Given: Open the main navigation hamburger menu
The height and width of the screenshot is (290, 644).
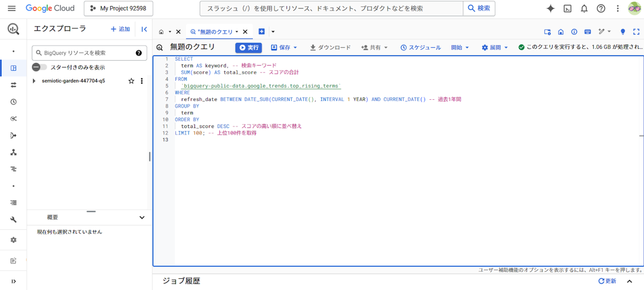Looking at the screenshot, I should 11,9.
